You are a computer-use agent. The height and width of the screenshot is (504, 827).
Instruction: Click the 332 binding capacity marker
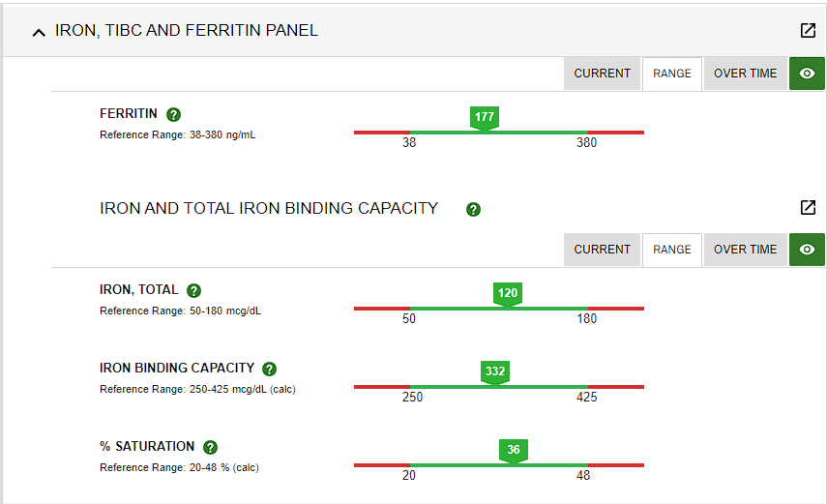point(494,372)
